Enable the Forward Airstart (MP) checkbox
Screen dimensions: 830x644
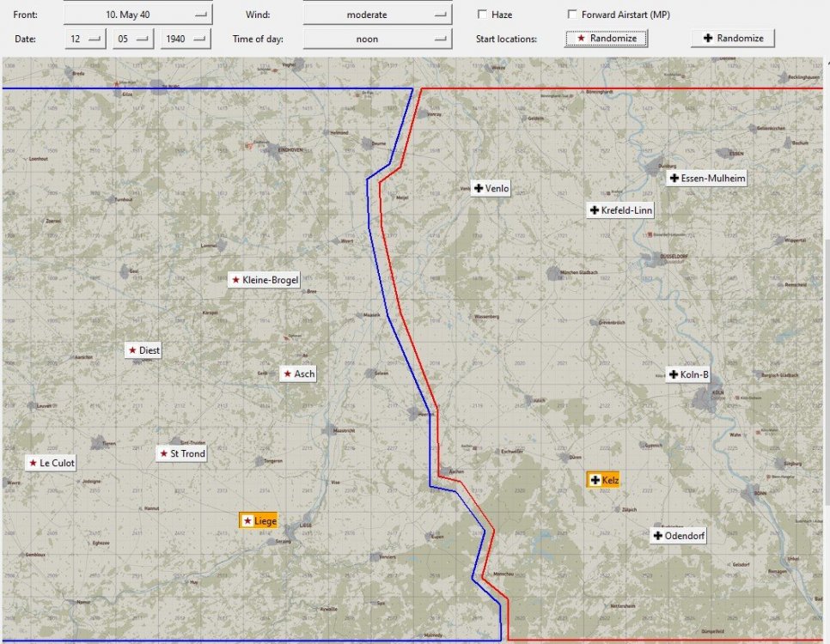coord(572,15)
